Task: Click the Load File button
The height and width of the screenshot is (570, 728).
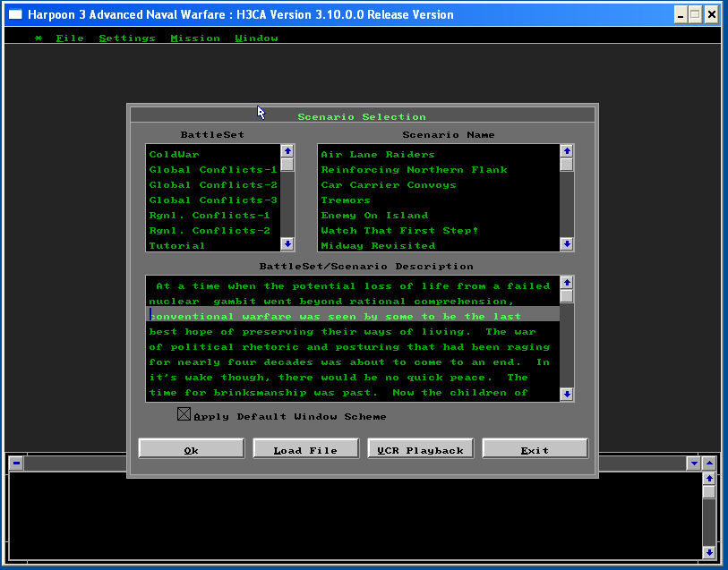Action: pyautogui.click(x=305, y=448)
